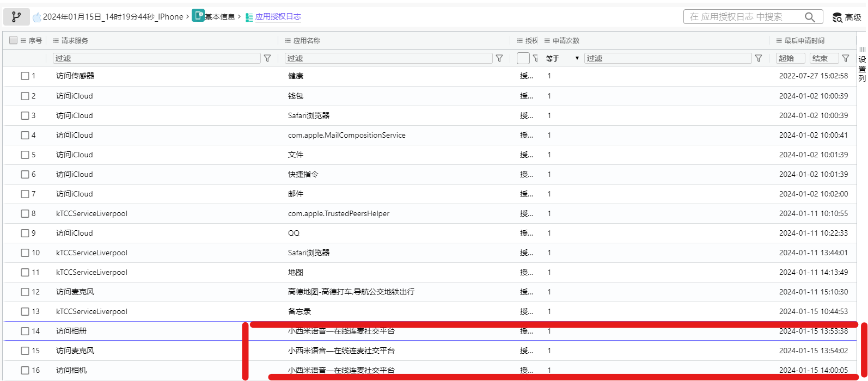Select the com.apple.MailCompositionService cell

click(347, 135)
